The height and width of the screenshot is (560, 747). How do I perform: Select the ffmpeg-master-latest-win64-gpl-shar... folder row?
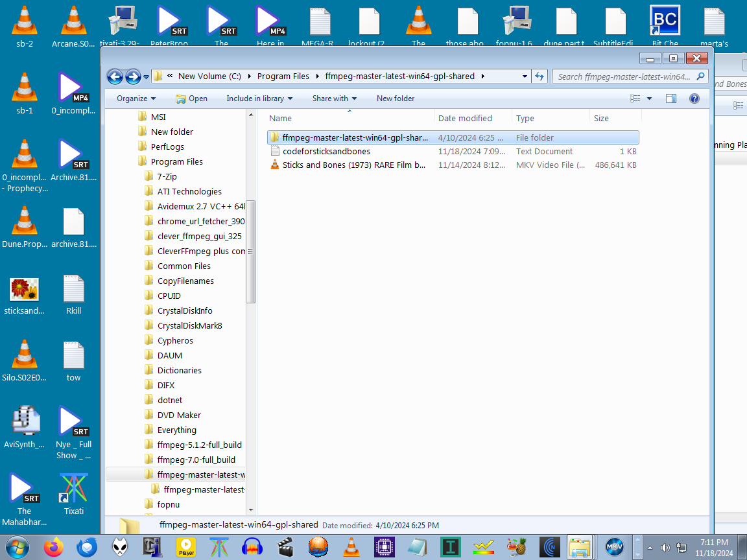[453, 137]
